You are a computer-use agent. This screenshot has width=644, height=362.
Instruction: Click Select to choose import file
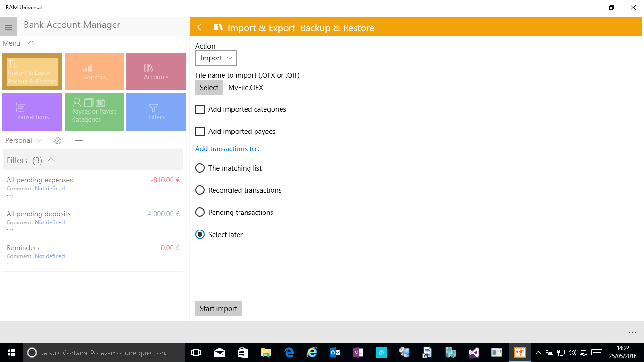coord(209,87)
